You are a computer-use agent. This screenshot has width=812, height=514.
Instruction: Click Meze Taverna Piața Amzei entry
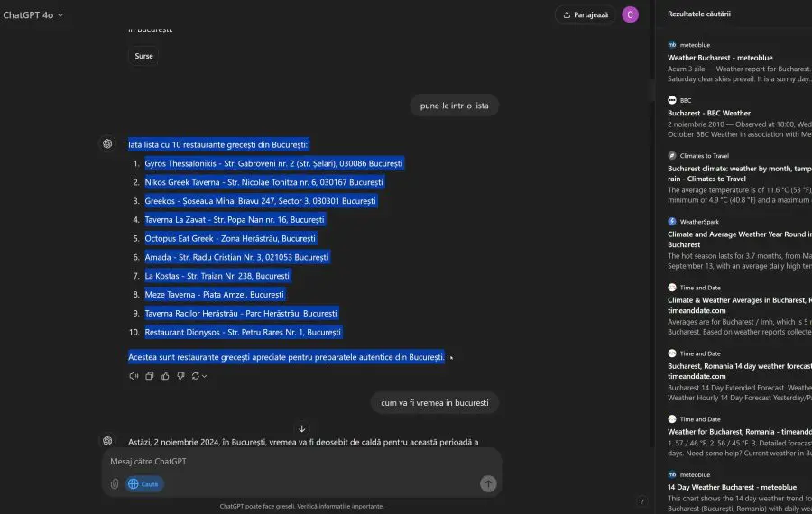point(215,295)
